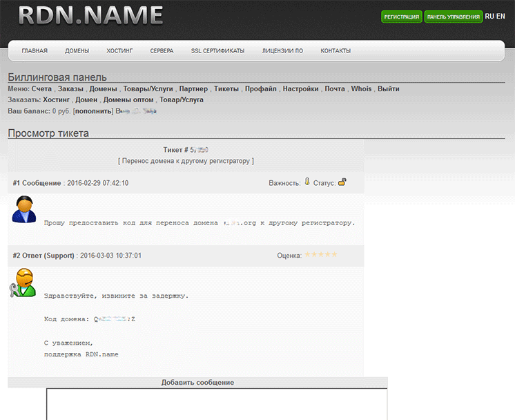Viewport: 515px width, 420px height.
Task: Open the Домены nav item
Action: coord(77,50)
